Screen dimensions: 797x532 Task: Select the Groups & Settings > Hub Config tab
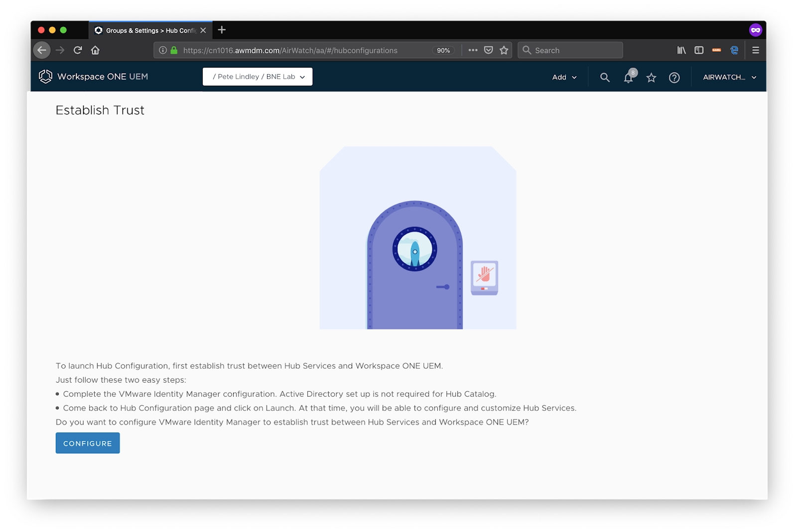pyautogui.click(x=150, y=30)
